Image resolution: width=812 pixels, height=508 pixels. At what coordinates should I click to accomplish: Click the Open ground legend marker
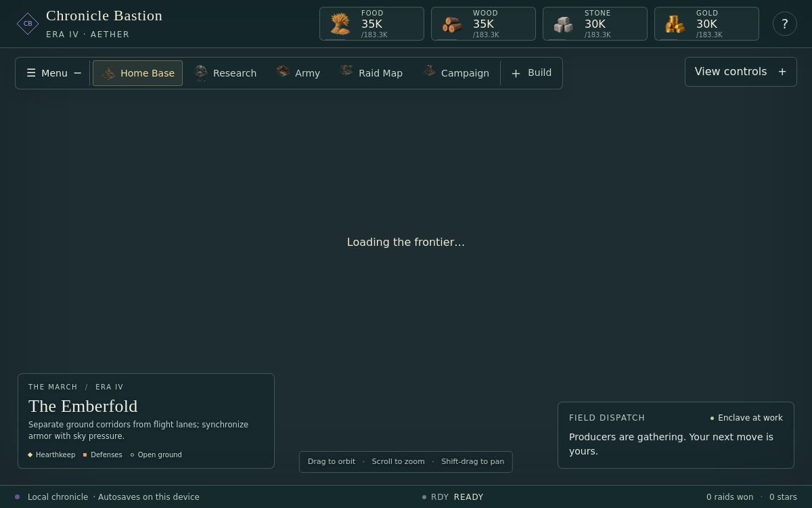(133, 455)
